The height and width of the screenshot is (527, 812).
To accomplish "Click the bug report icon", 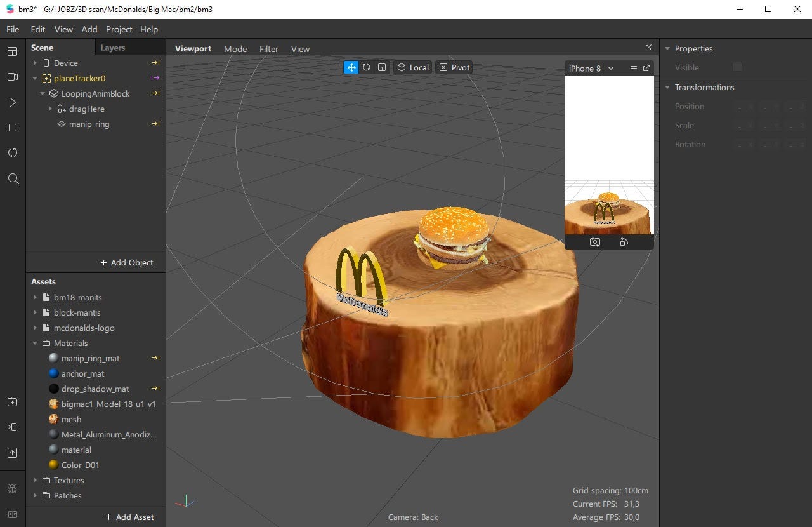I will pyautogui.click(x=13, y=488).
